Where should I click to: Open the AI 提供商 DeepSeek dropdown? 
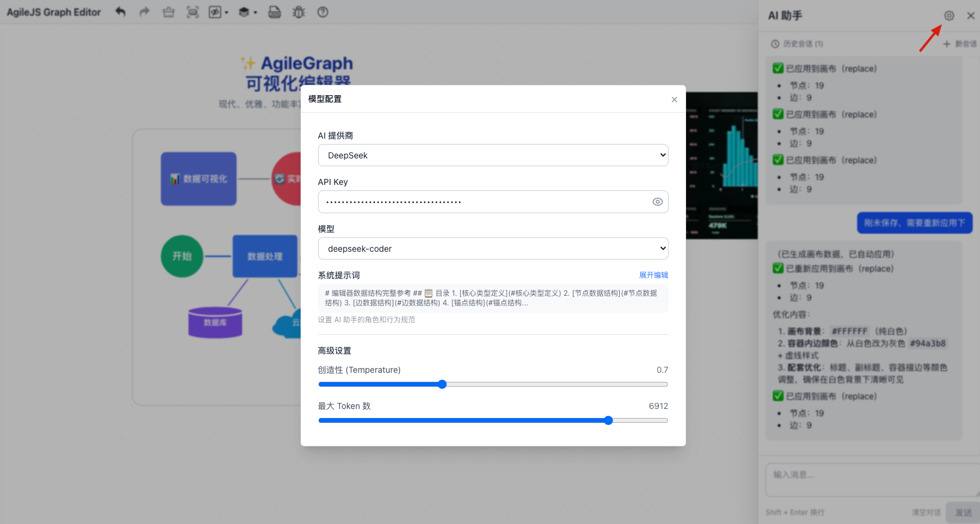[493, 155]
